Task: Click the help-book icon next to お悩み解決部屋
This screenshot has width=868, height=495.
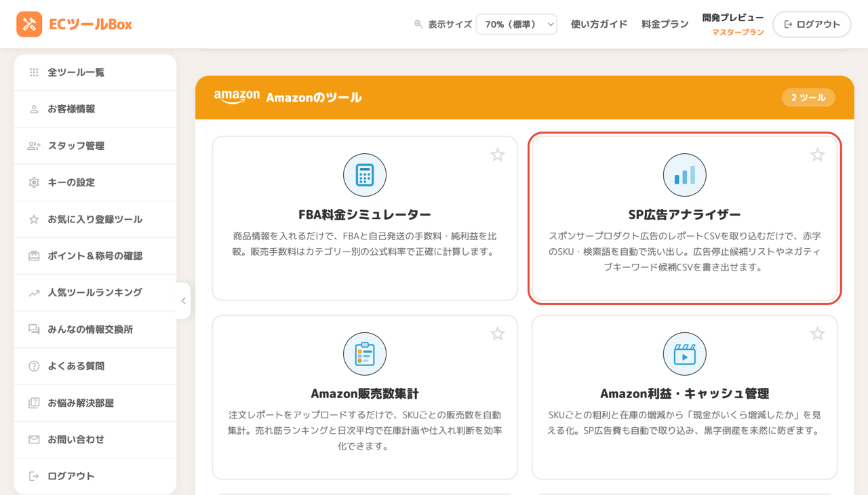Action: (34, 403)
